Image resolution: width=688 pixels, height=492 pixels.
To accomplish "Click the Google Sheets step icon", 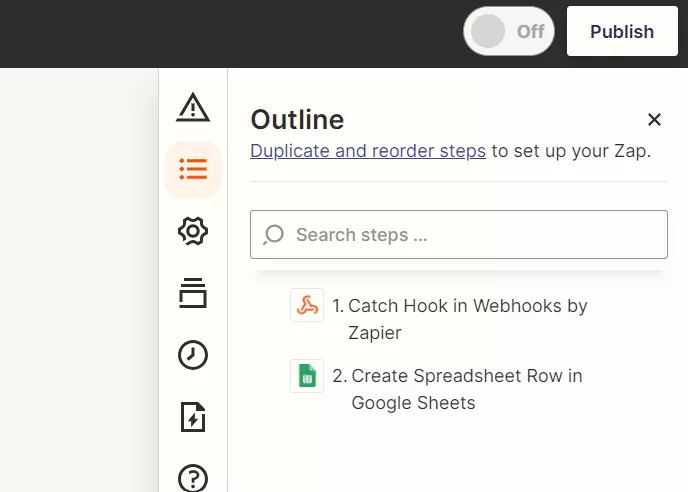I will (307, 376).
